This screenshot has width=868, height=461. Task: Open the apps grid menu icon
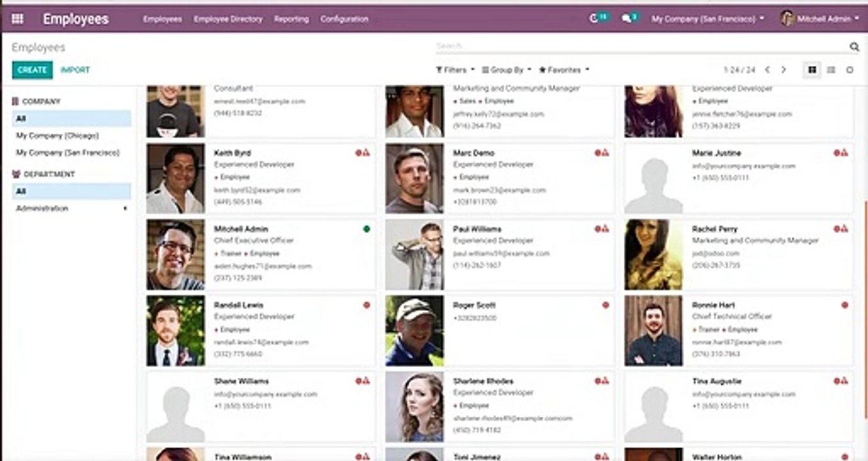point(17,19)
